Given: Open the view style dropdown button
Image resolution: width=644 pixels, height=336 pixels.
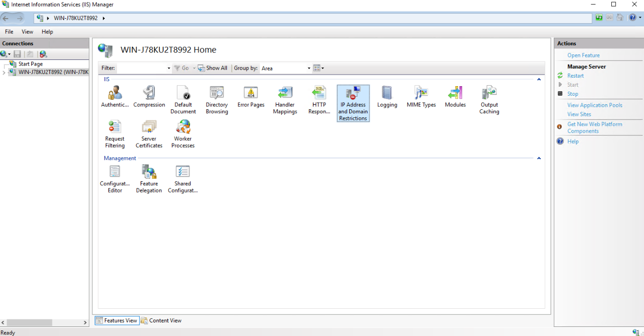Looking at the screenshot, I should tap(318, 68).
